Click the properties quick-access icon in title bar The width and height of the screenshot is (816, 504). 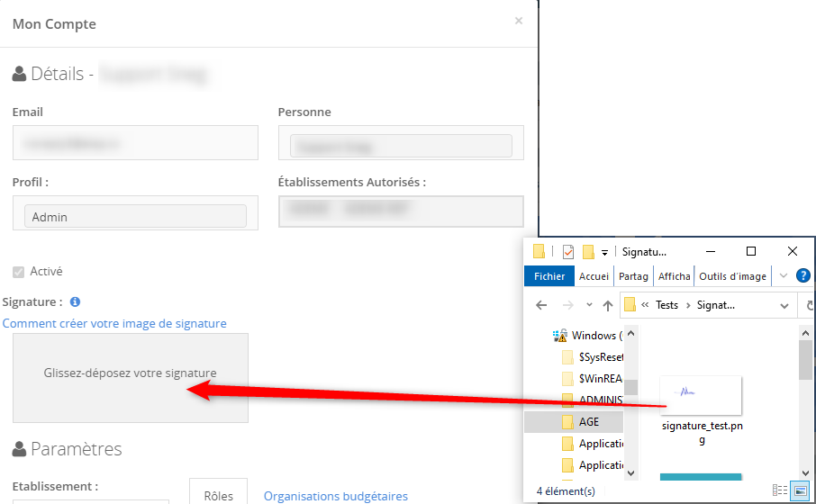coord(568,252)
